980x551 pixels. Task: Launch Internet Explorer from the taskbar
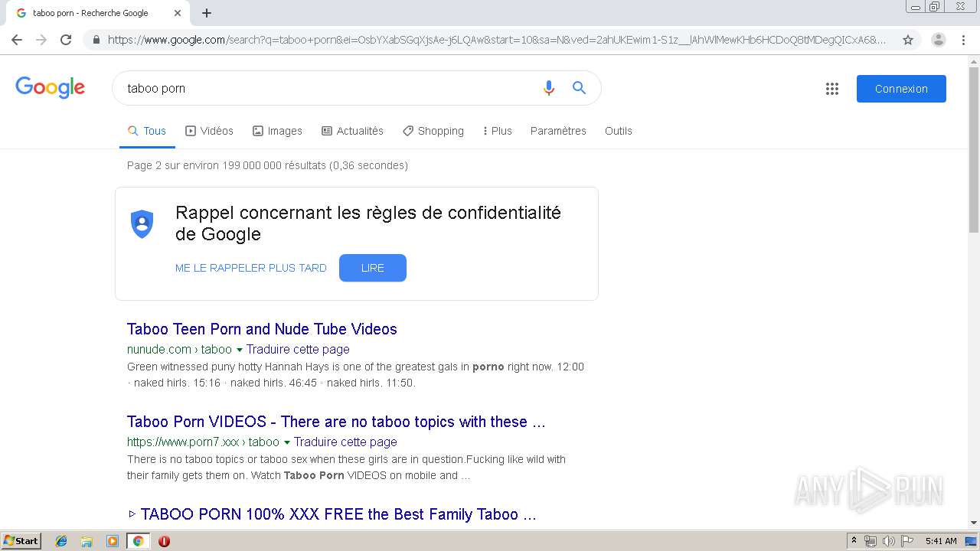click(x=61, y=541)
